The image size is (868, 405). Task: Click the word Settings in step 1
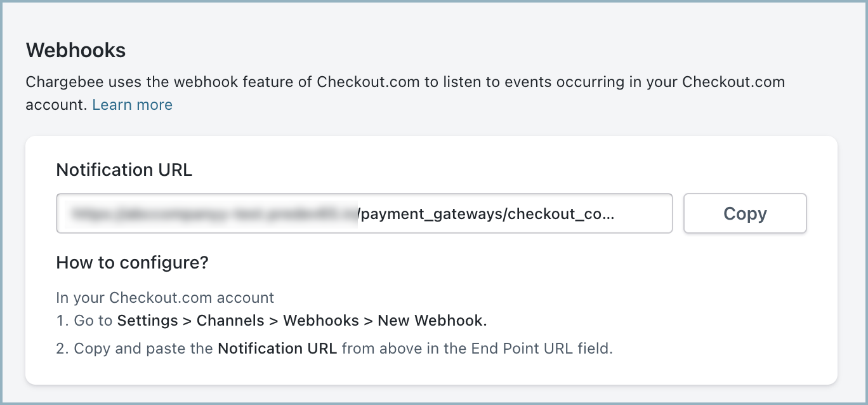click(147, 321)
